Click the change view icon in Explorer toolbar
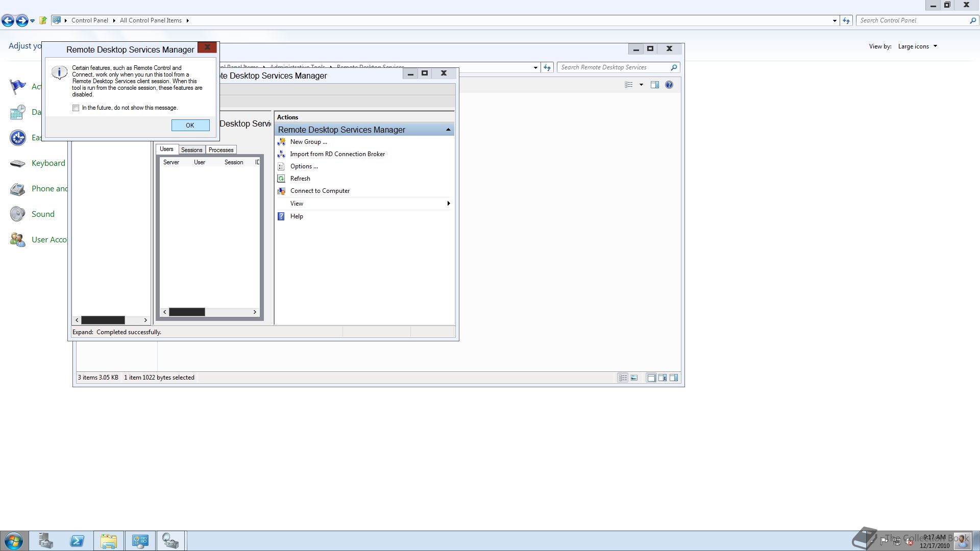980x551 pixels. pos(629,85)
